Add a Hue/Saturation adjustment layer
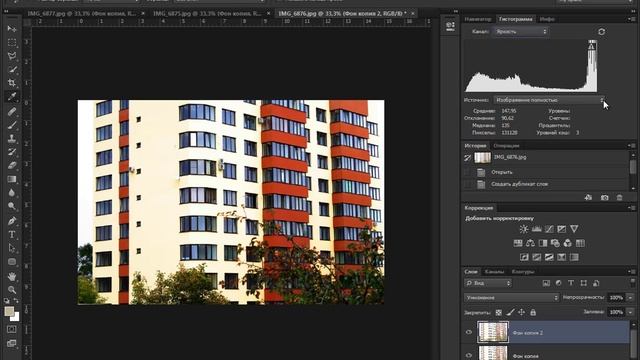 pos(518,243)
